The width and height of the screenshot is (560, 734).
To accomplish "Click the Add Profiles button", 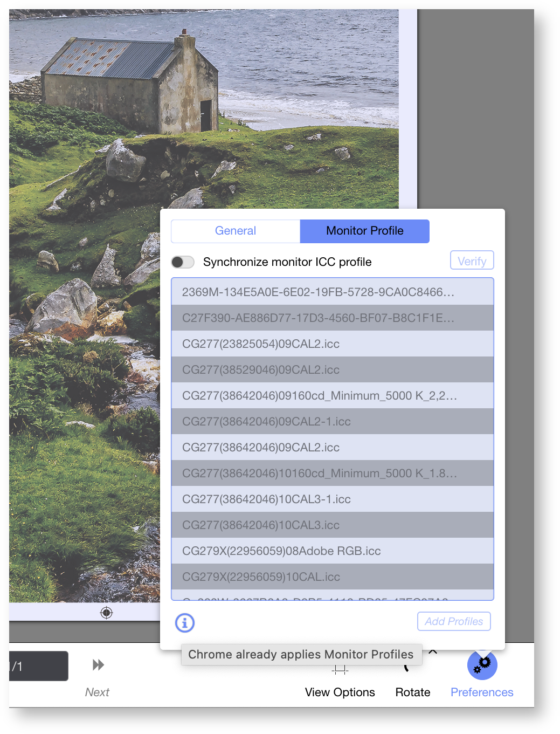I will coord(454,621).
